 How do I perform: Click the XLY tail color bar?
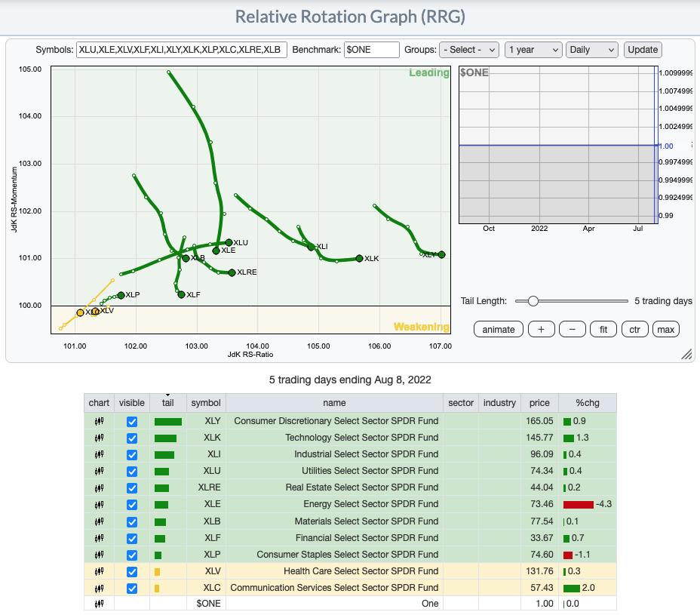point(168,422)
